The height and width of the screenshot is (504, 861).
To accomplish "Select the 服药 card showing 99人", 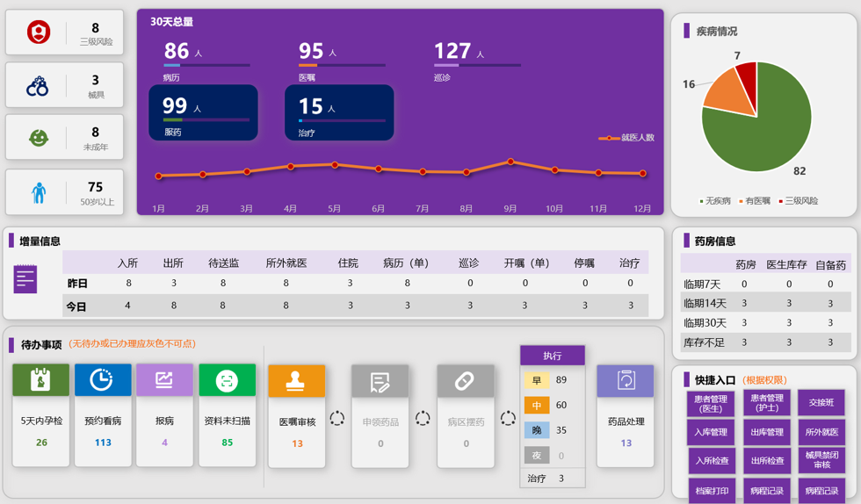I will point(204,113).
